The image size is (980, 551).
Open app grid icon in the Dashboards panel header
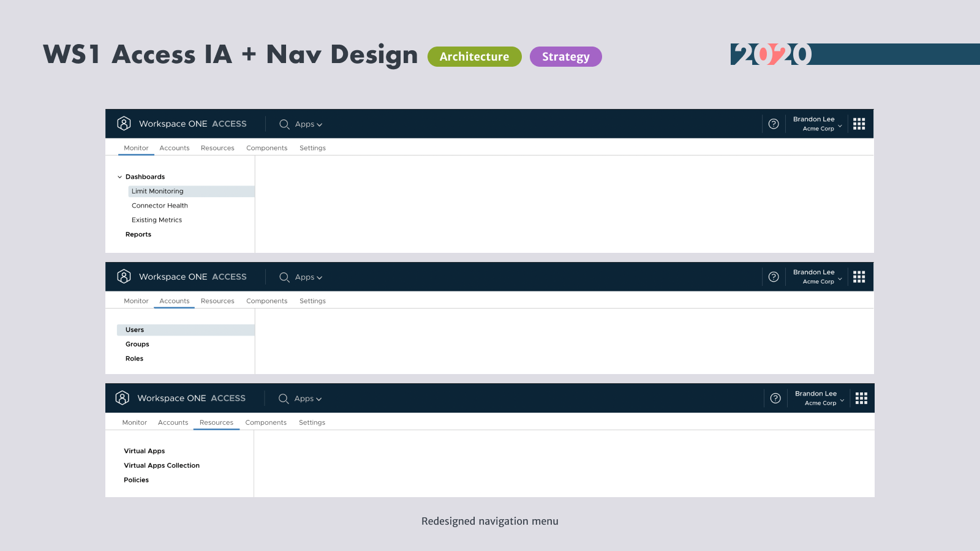click(859, 124)
